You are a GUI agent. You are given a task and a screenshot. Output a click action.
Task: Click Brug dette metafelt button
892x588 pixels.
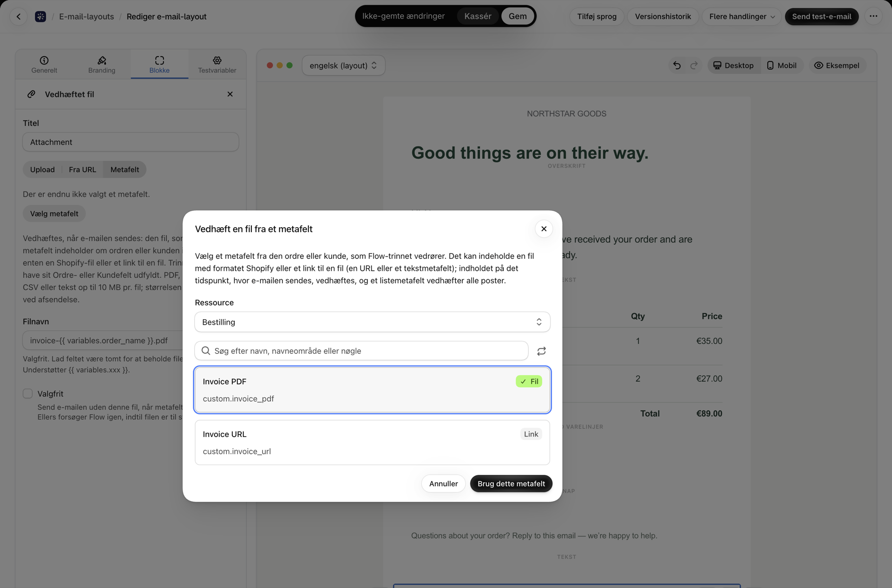coord(511,483)
